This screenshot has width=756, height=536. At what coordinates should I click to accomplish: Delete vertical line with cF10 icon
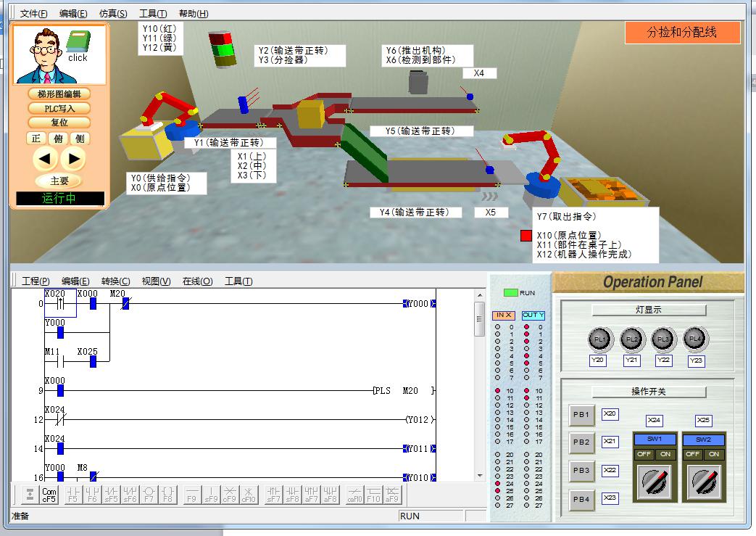pos(249,495)
